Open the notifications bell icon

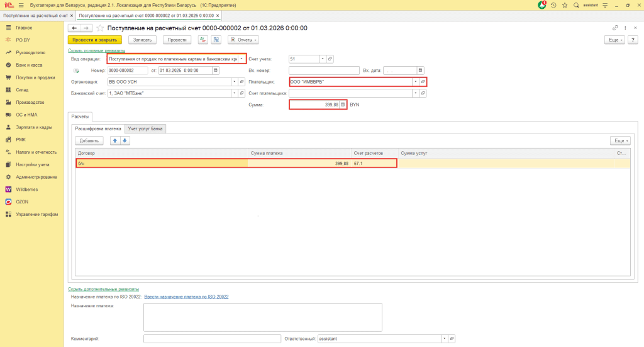[542, 5]
